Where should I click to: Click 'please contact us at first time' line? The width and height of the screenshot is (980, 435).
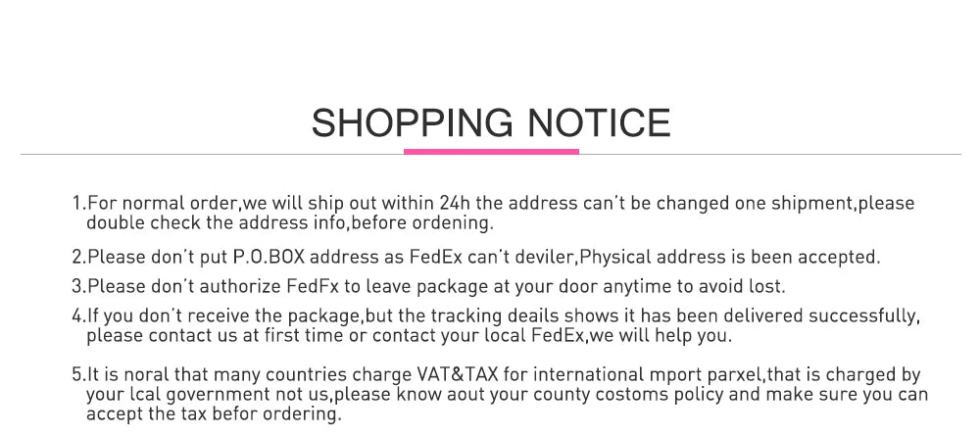(409, 336)
